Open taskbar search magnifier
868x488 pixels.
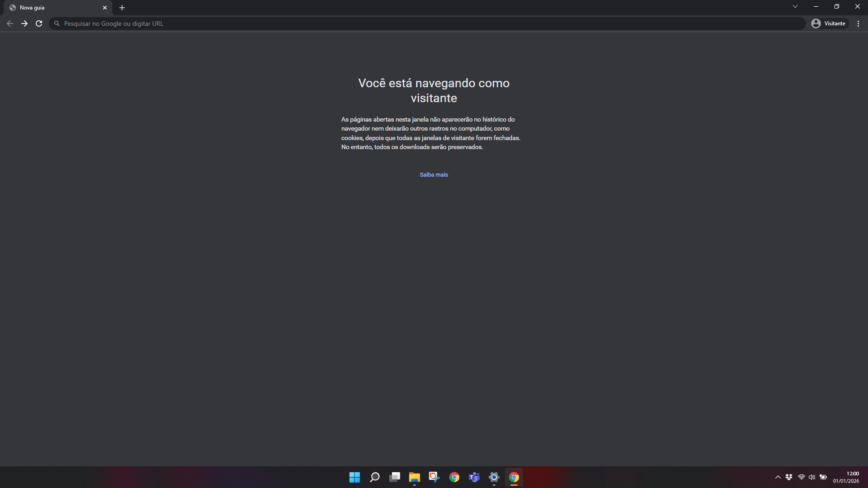pyautogui.click(x=375, y=477)
